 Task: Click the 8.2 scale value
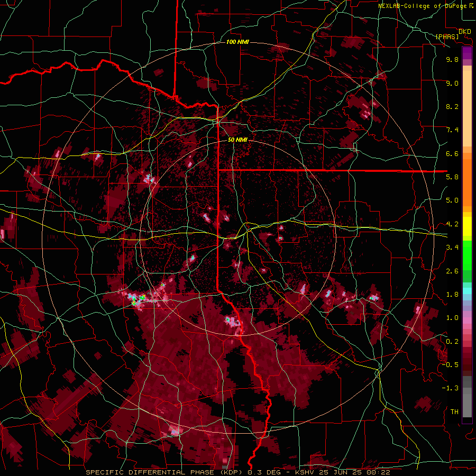click(x=452, y=106)
